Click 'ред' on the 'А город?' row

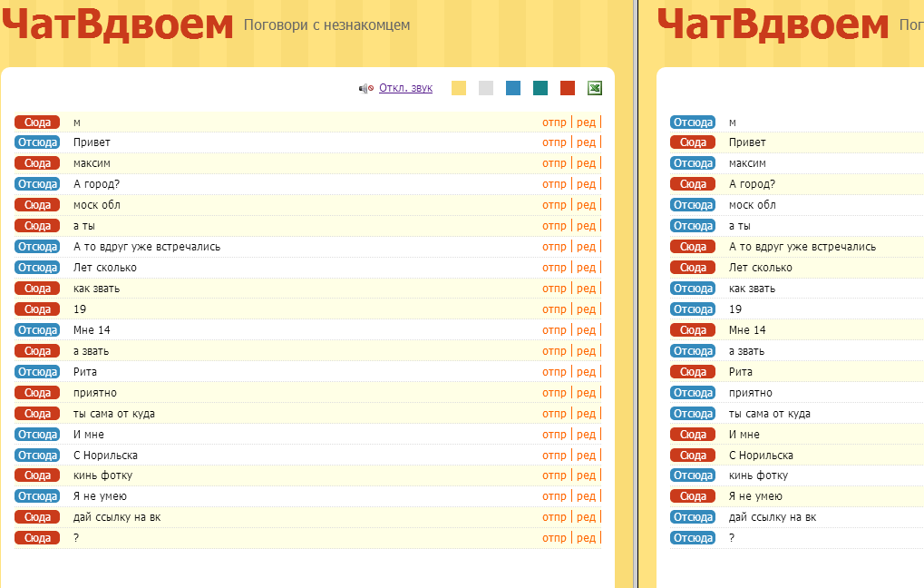click(586, 184)
